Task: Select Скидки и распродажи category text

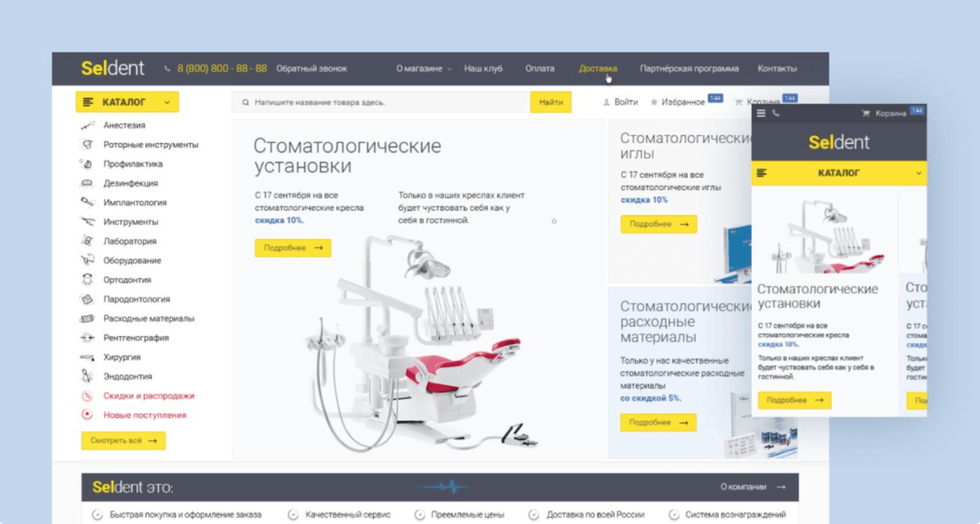Action: coord(149,396)
